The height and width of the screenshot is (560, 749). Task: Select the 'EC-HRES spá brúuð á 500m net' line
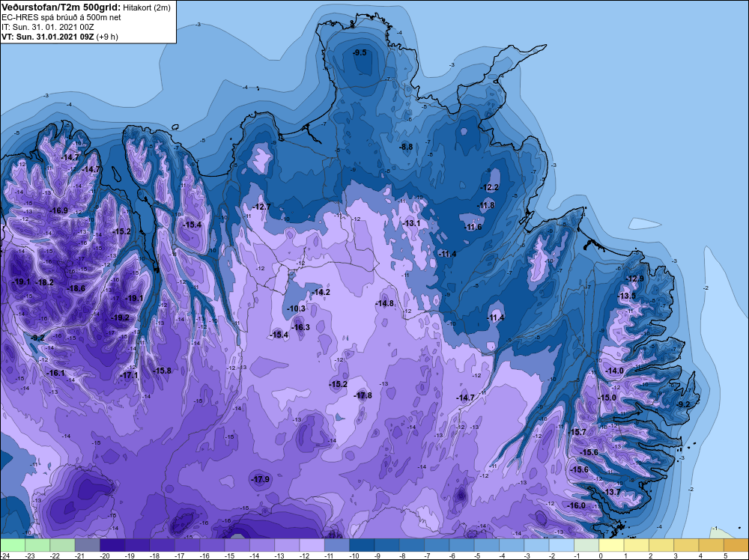point(61,17)
